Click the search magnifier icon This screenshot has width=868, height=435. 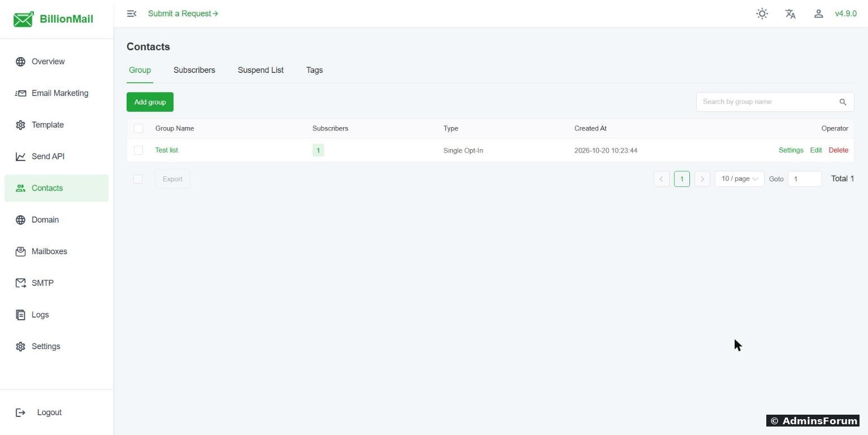tap(843, 102)
